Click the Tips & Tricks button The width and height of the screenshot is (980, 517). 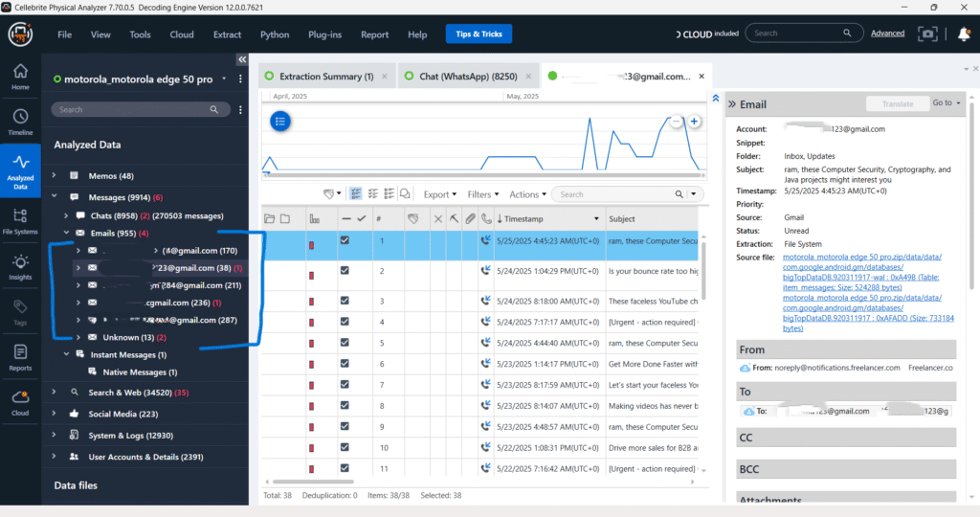479,34
